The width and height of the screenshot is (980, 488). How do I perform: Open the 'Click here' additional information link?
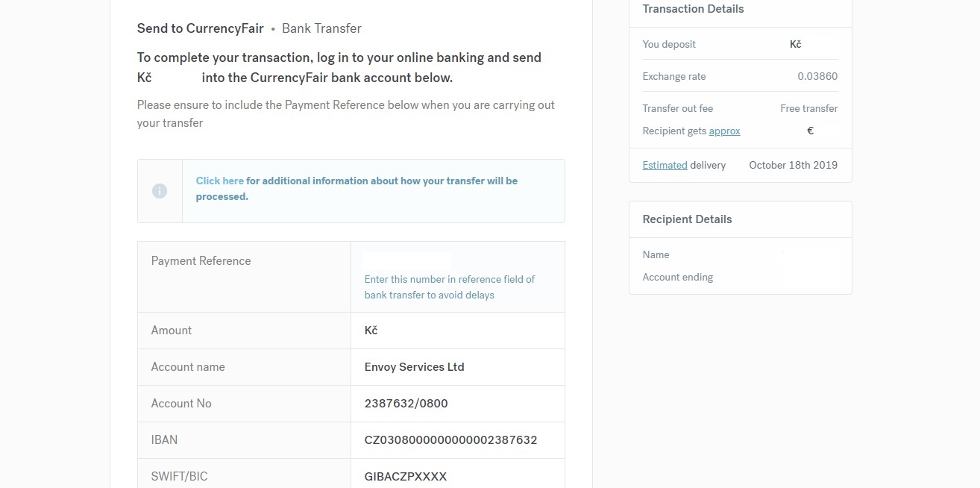[219, 181]
